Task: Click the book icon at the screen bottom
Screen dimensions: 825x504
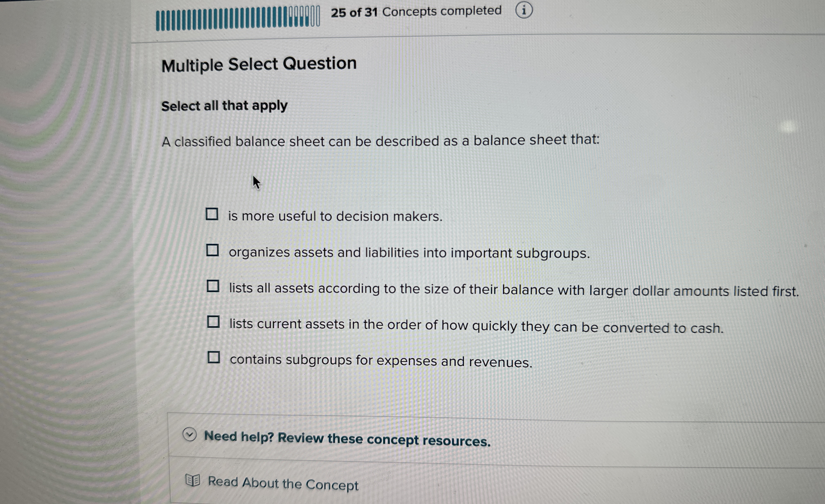Action: (x=193, y=480)
